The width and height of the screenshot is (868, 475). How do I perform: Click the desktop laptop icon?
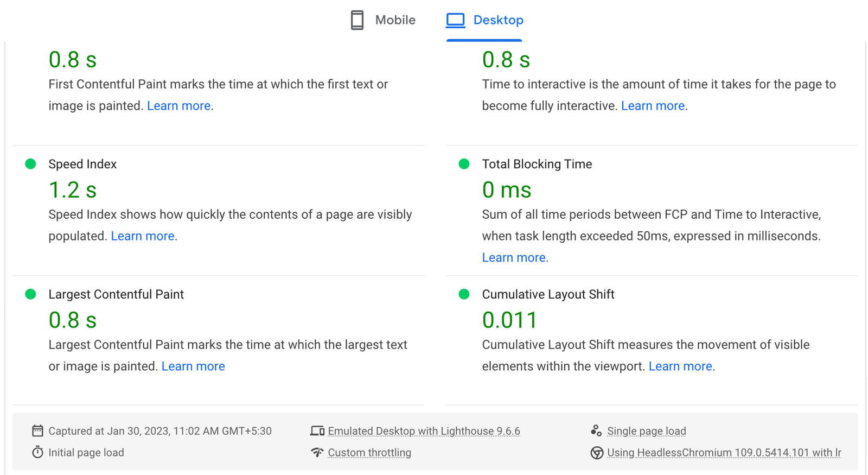(x=455, y=20)
